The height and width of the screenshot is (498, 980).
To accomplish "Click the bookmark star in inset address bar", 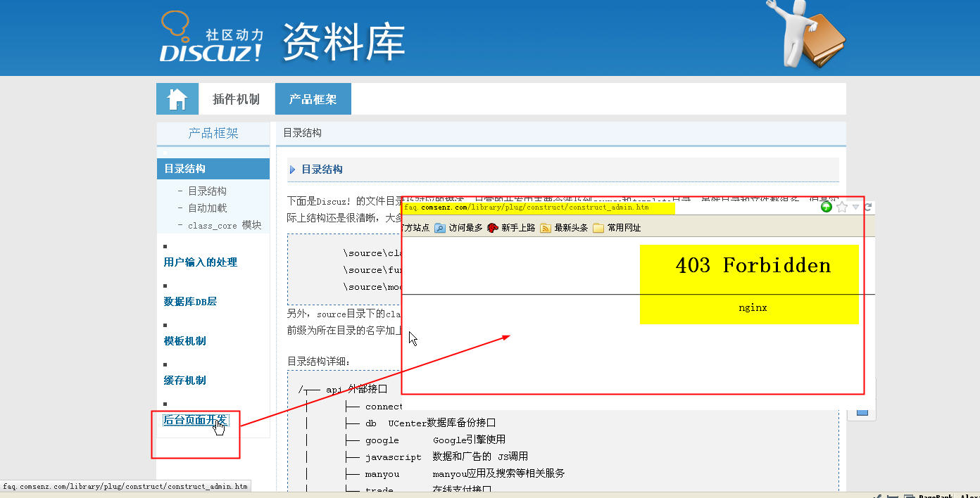I will click(842, 207).
